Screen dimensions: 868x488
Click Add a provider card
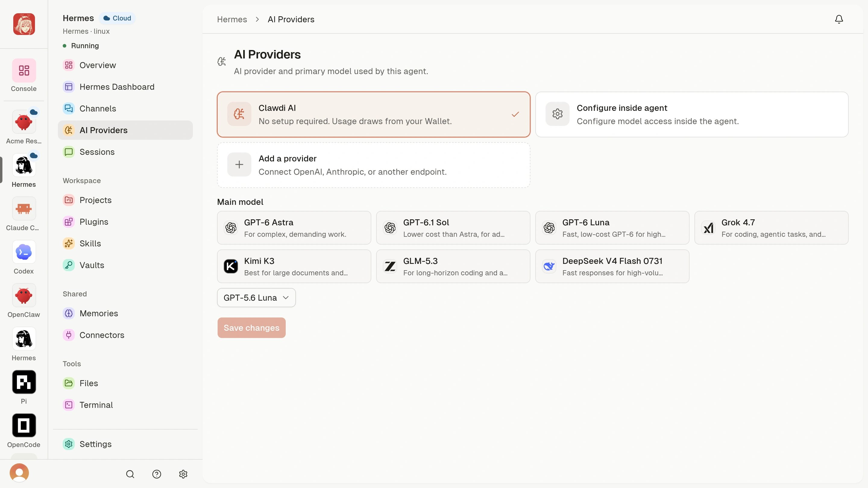[373, 165]
